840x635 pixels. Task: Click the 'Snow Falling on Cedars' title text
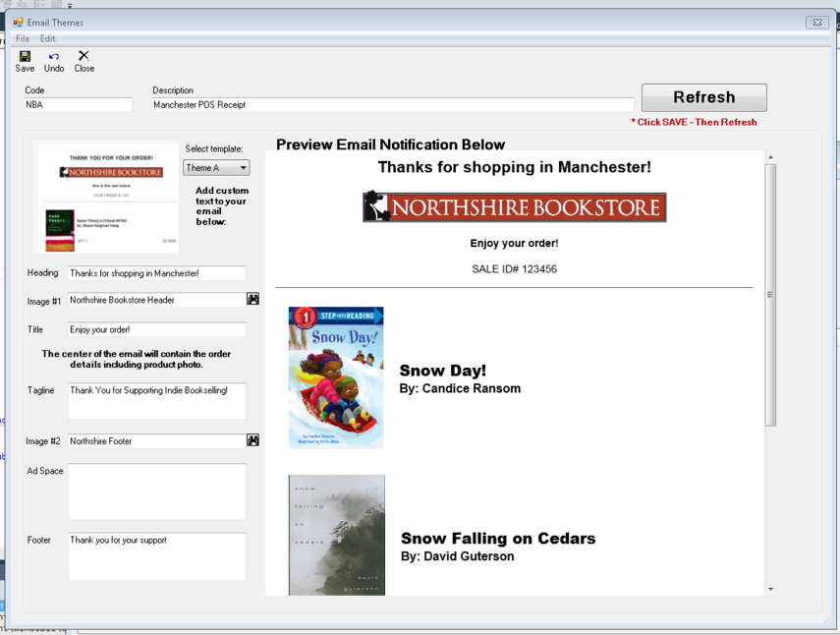click(498, 538)
